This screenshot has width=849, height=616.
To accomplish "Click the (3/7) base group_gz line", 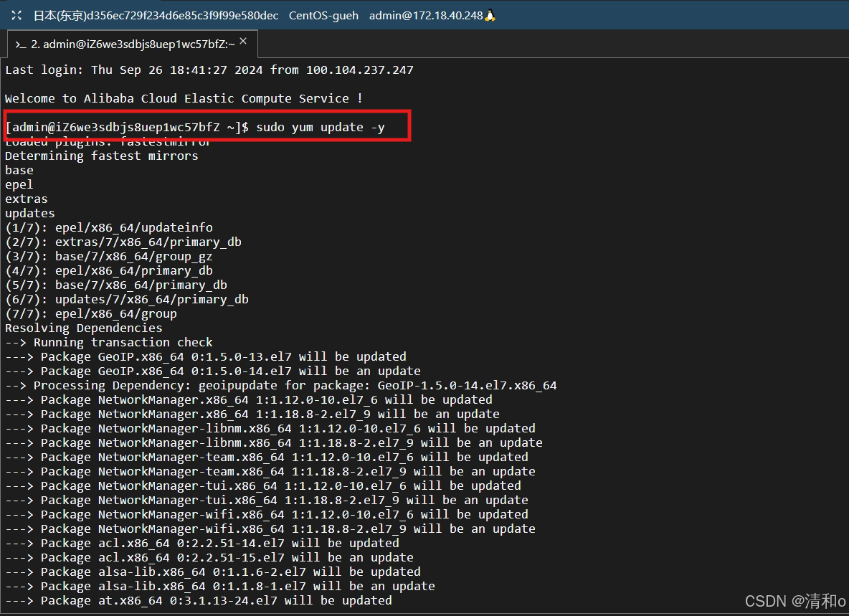I will pos(109,256).
